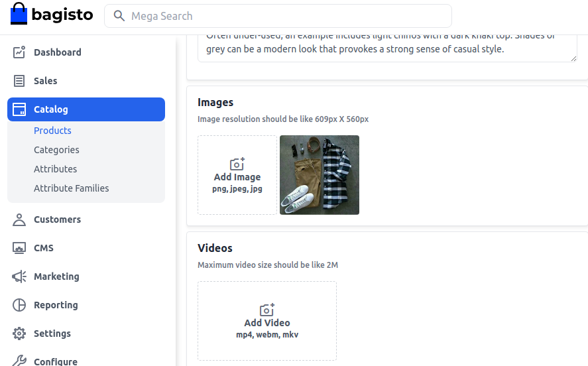Image resolution: width=588 pixels, height=366 pixels.
Task: Click the Catalog window icon
Action: point(19,109)
